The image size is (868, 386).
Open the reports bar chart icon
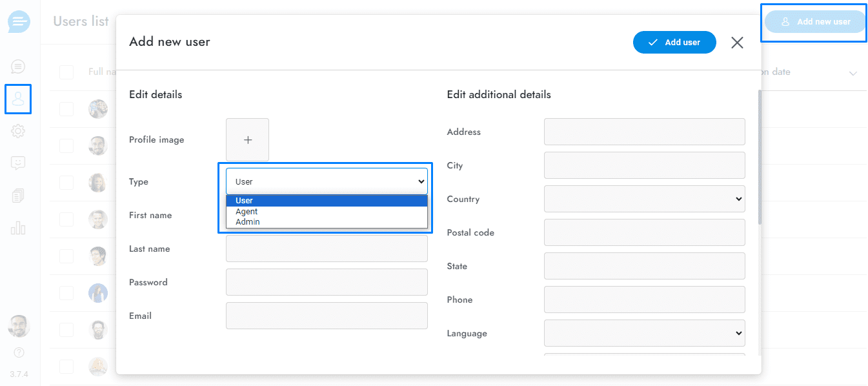pyautogui.click(x=18, y=228)
